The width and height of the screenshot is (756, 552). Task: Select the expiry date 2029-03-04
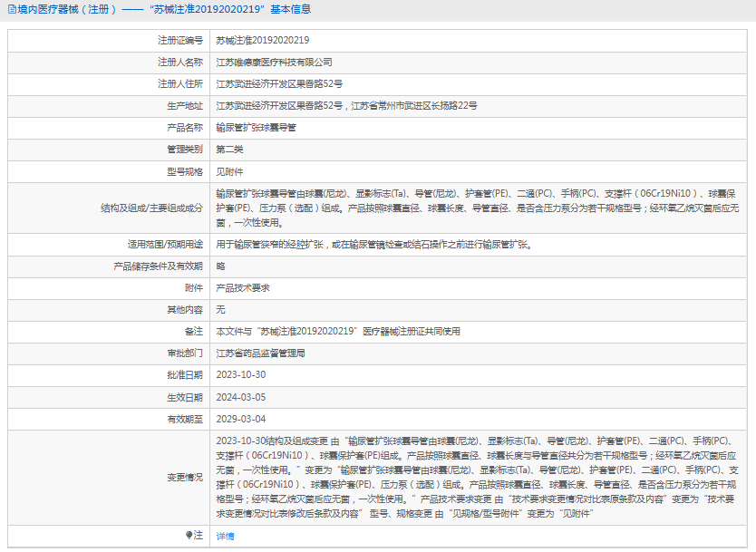point(240,420)
